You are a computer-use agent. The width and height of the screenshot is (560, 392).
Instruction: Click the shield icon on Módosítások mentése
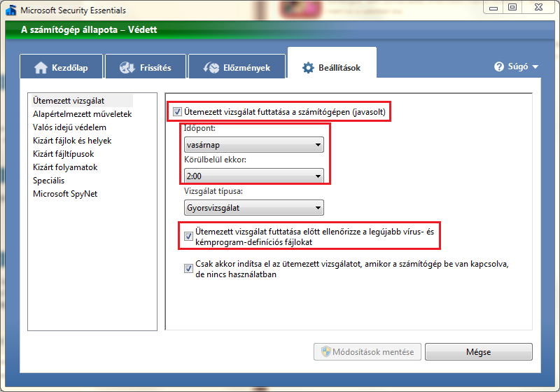(x=325, y=351)
